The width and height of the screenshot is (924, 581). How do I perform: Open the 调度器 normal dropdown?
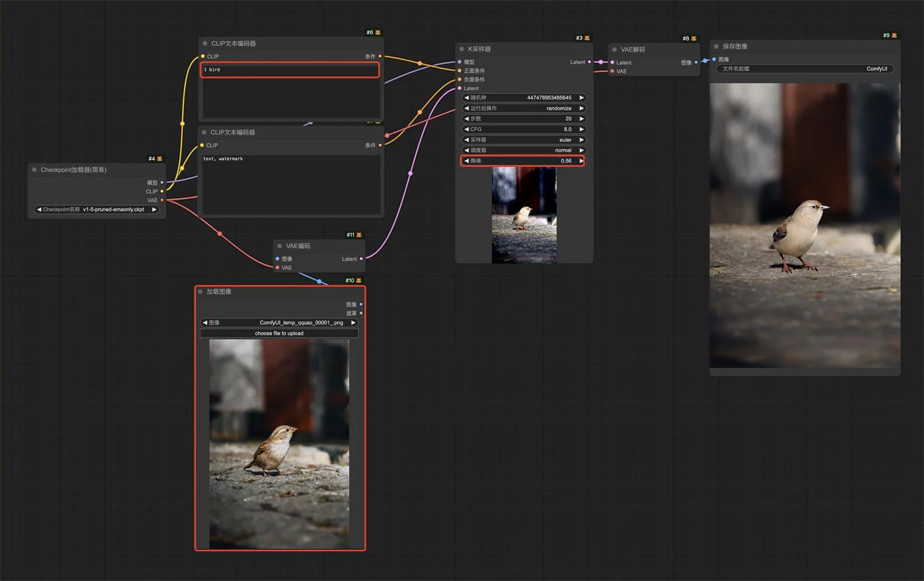point(524,150)
